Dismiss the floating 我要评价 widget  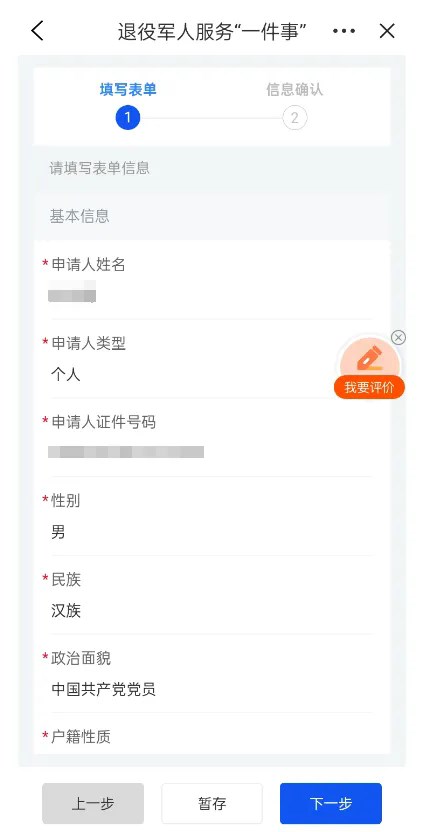pyautogui.click(x=398, y=337)
